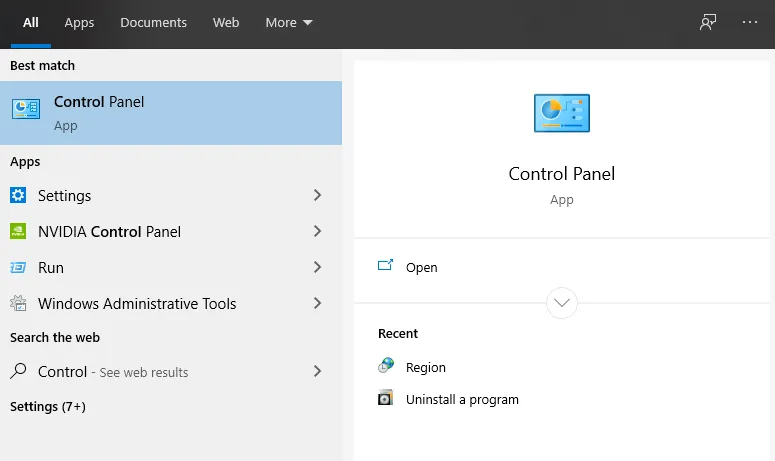The width and height of the screenshot is (775, 461).
Task: Click Control Panel title in preview pane
Action: pyautogui.click(x=562, y=174)
